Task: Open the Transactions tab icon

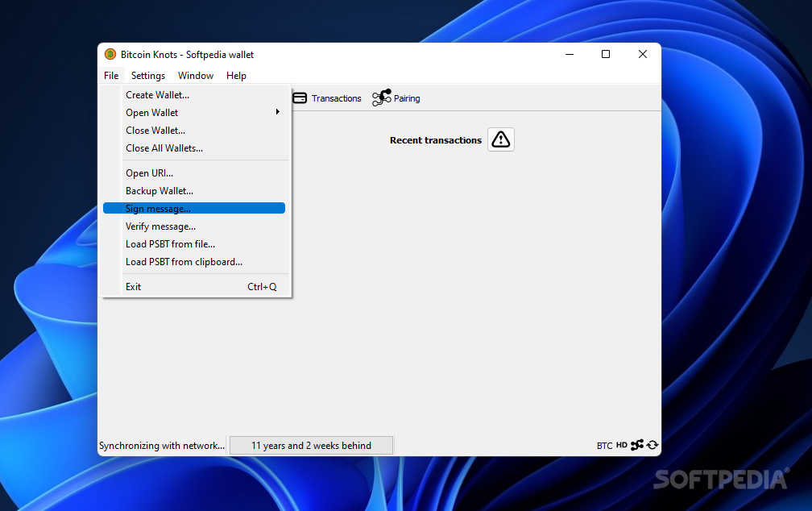Action: [300, 98]
